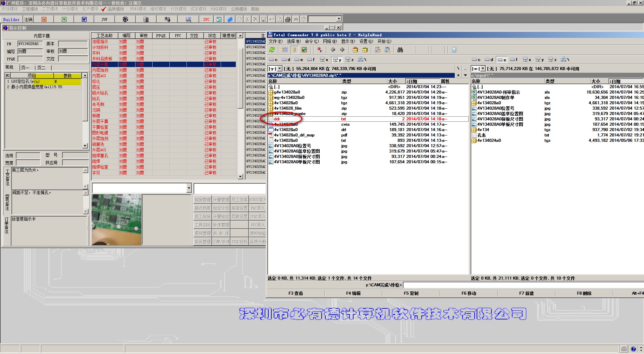Open the 工程模块 menu
The image size is (644, 354).
pos(30,9)
